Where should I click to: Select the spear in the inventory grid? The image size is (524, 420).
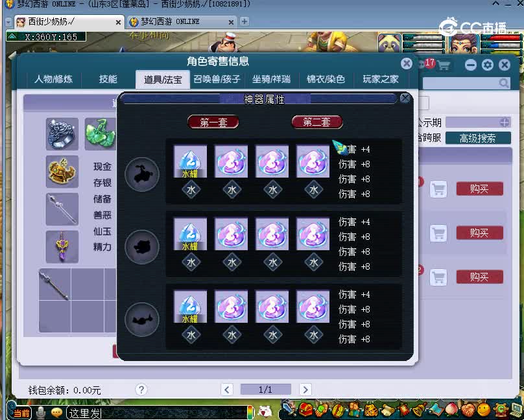(54, 285)
